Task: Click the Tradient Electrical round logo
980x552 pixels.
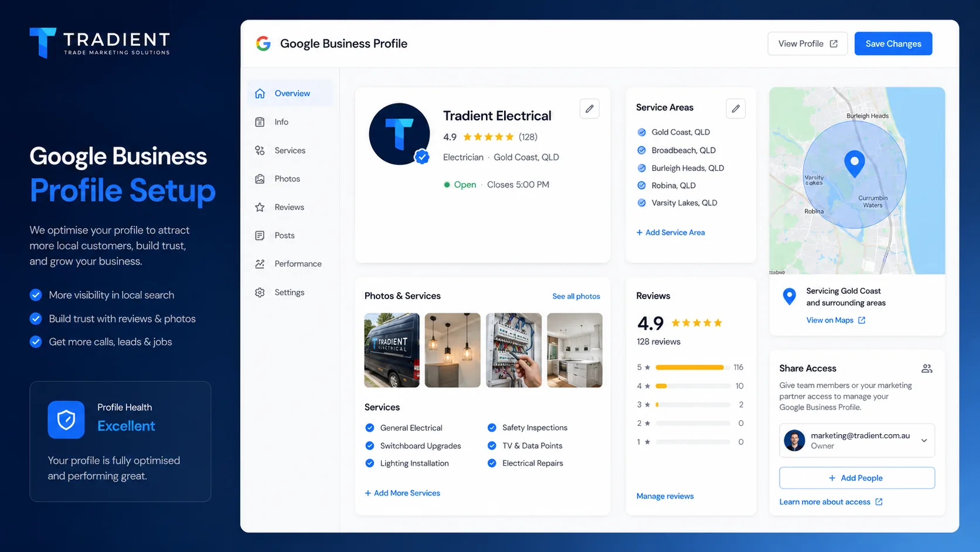Action: coord(399,134)
